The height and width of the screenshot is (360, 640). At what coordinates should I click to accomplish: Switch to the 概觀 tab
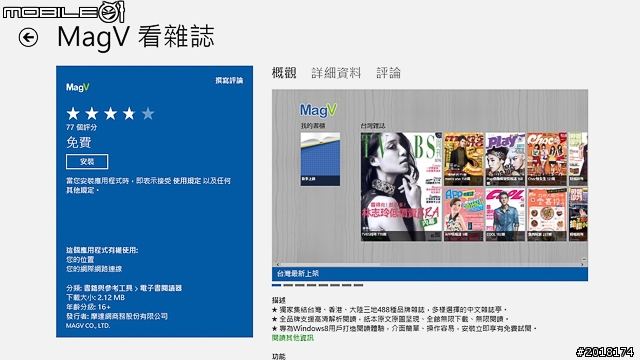tap(284, 73)
